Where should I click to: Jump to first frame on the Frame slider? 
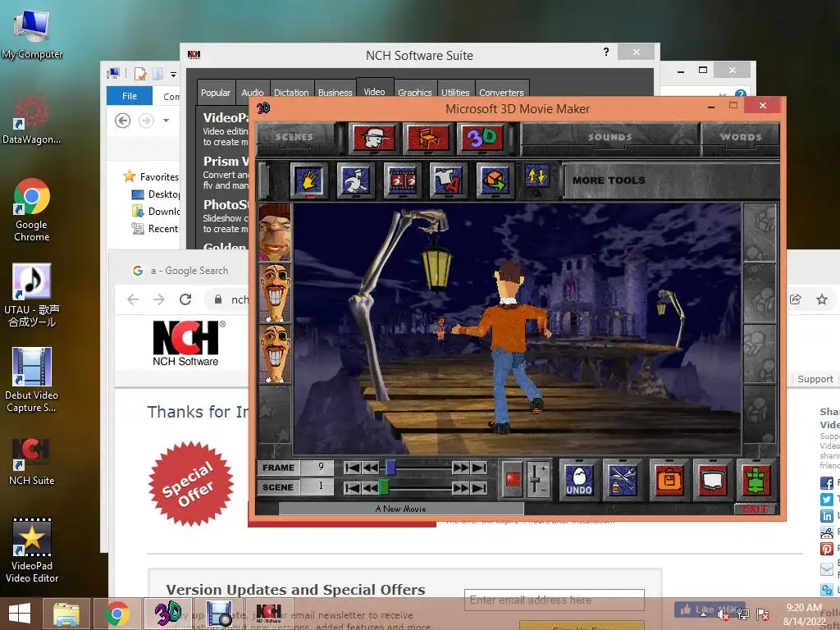(352, 468)
